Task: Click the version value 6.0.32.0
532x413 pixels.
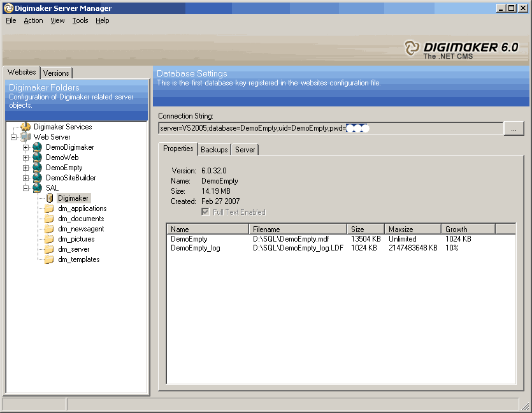Action: coord(213,171)
